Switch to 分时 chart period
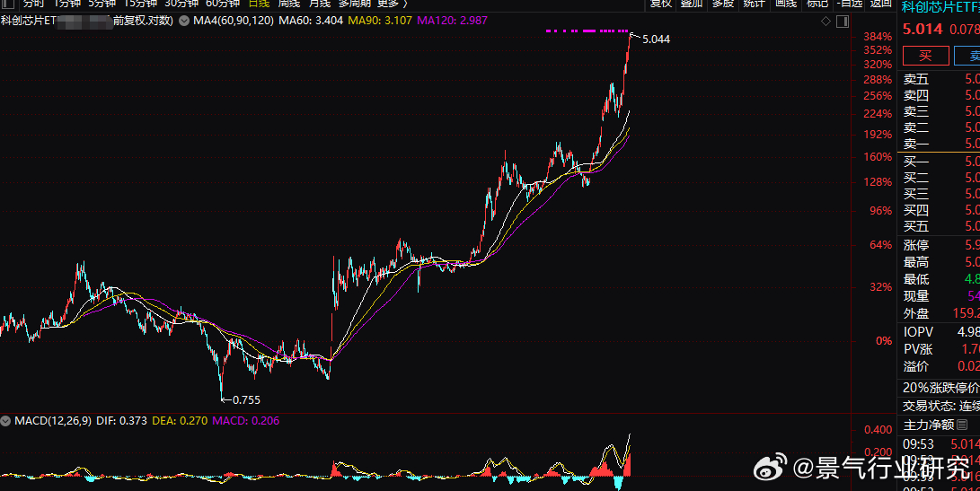Screen dimensions: 980x491 pyautogui.click(x=34, y=3)
